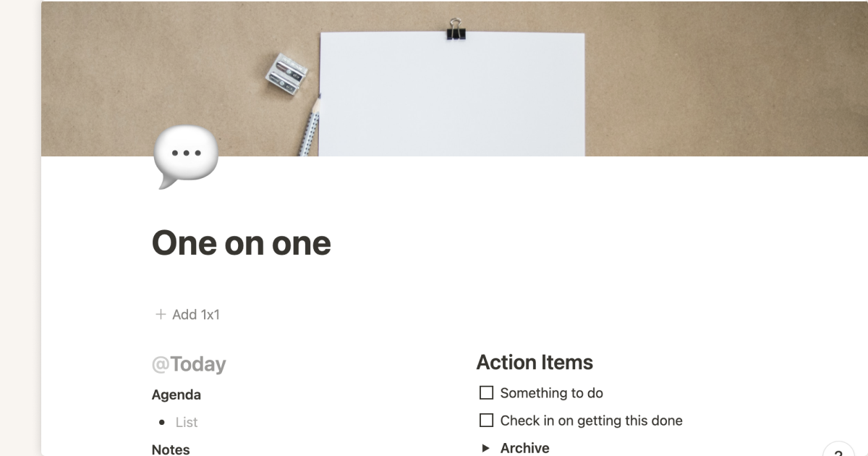
Task: Check the "Something to do" checkbox
Action: pos(487,393)
